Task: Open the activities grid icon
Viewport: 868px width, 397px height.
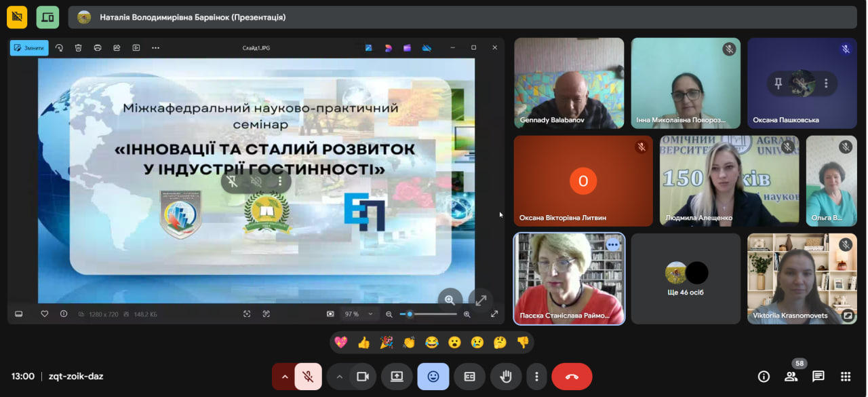Action: [845, 377]
